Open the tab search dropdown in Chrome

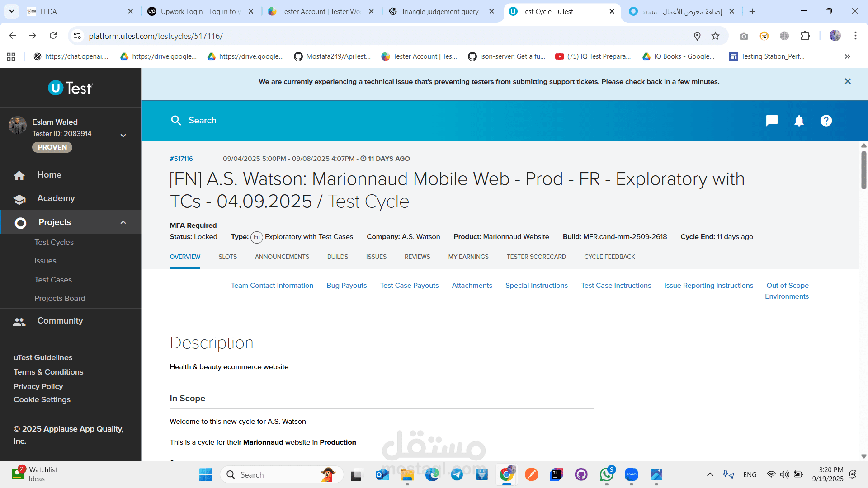11,11
